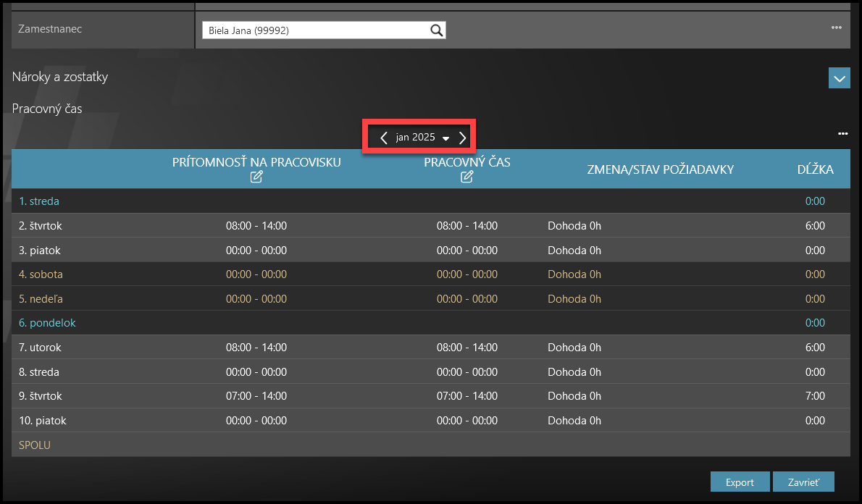
Task: Open edit icon under Prítomnosť na pracovisku
Action: (256, 177)
